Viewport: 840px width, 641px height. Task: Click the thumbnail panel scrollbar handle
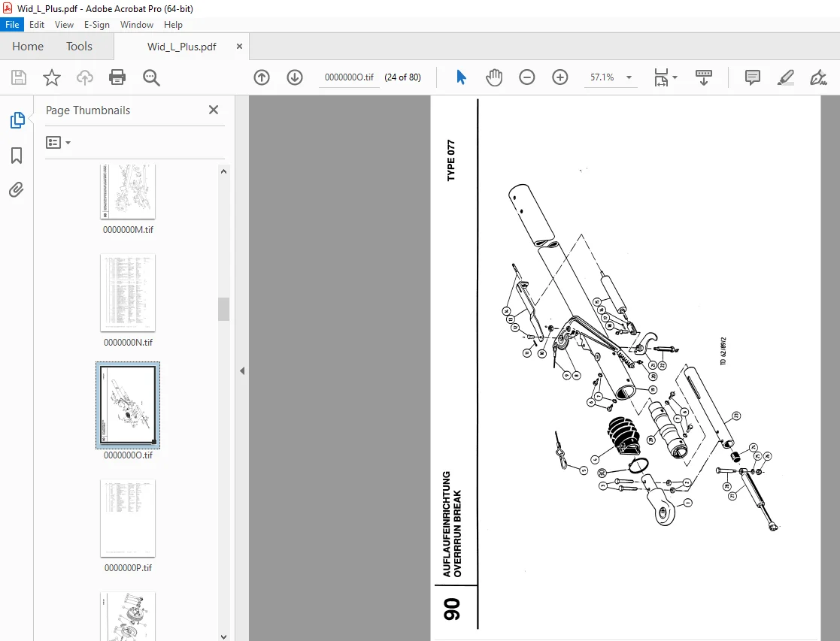click(x=223, y=309)
